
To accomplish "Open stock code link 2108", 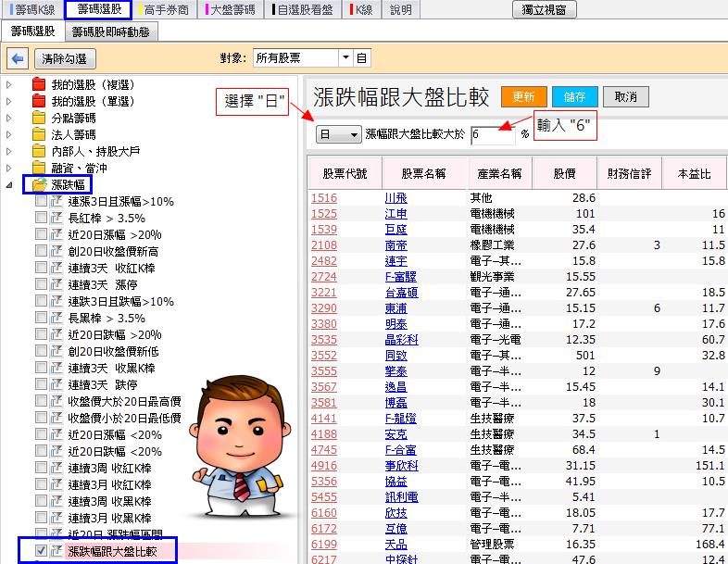I will [x=323, y=245].
